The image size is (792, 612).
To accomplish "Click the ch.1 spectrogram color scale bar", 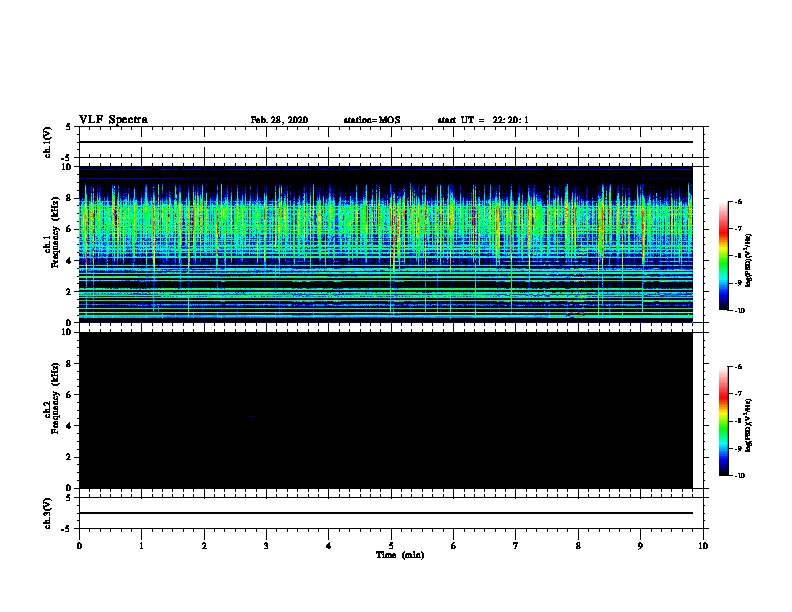I will coord(723,256).
